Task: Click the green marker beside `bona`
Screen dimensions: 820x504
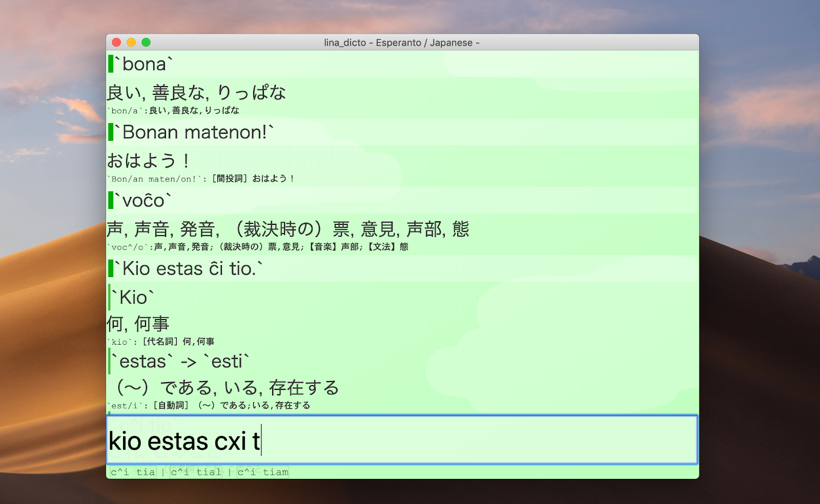Action: tap(111, 64)
